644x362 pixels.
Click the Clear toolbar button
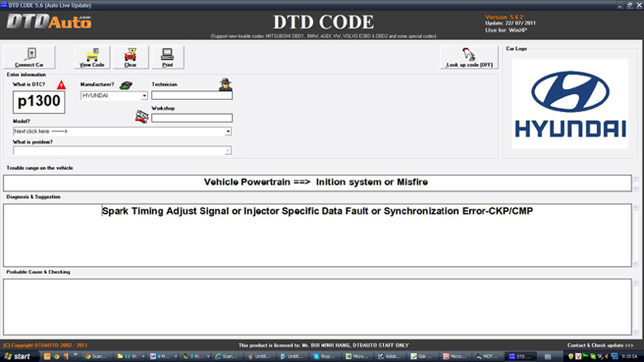click(130, 58)
